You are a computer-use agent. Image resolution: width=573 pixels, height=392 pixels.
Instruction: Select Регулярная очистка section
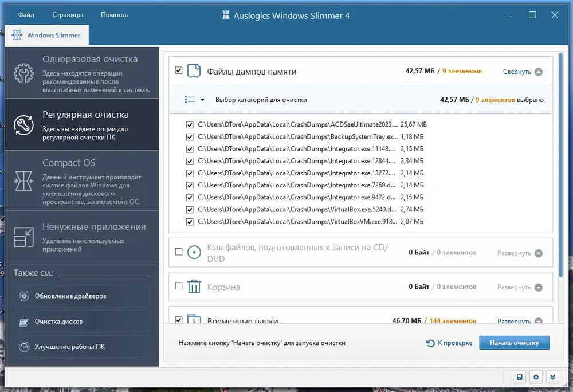(82, 125)
